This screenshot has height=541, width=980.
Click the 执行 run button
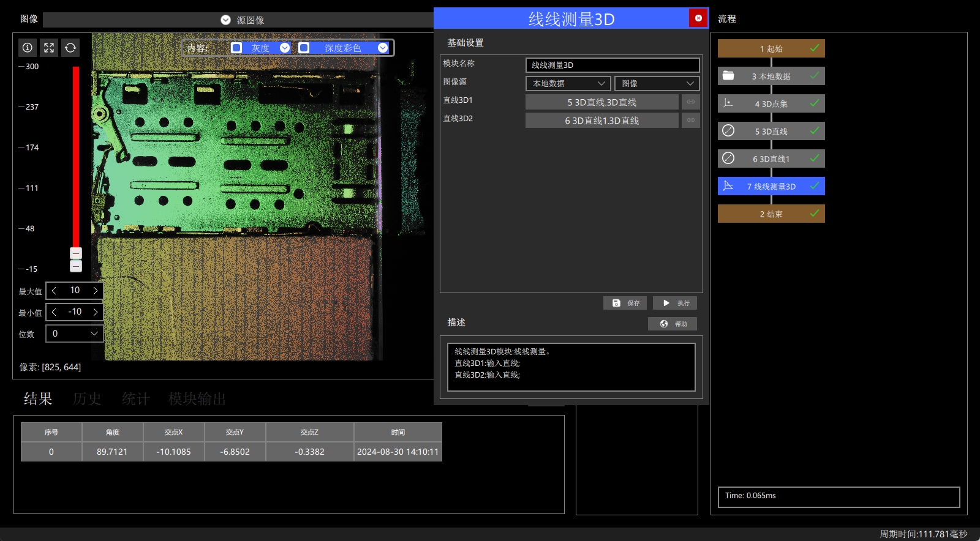(675, 303)
